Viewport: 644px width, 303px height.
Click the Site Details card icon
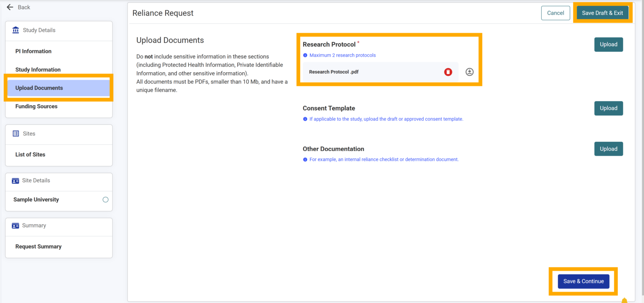point(16,180)
